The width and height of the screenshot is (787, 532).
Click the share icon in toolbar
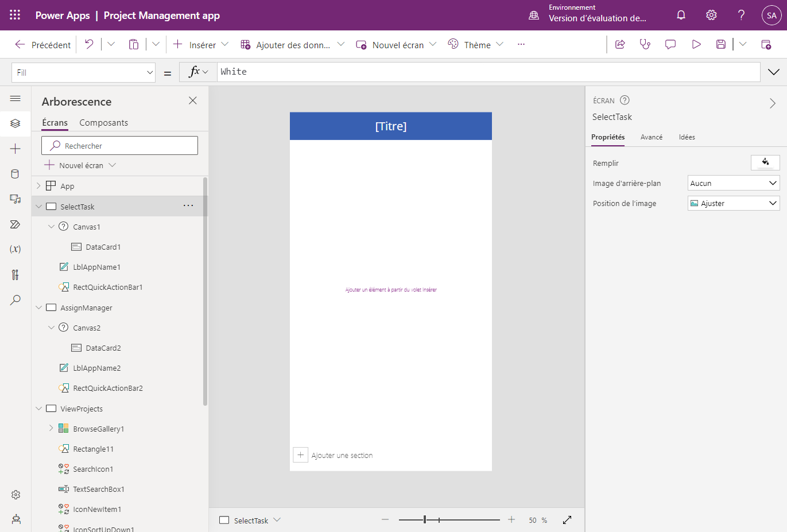point(620,44)
